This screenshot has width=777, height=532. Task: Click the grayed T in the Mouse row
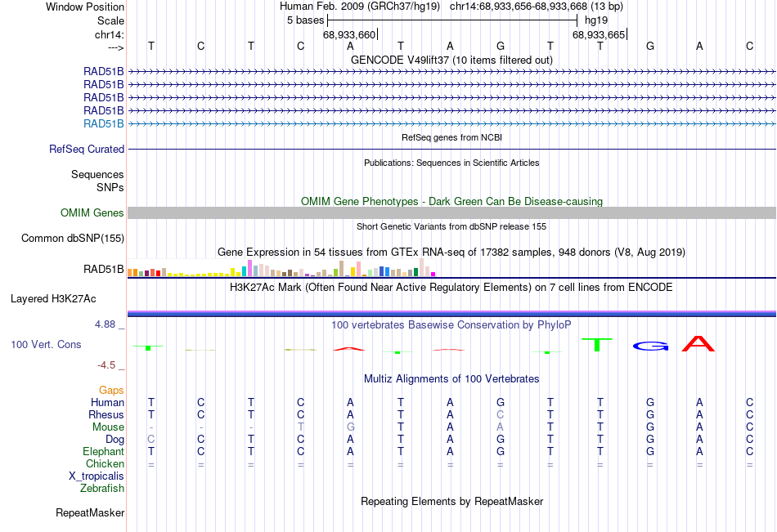click(x=300, y=427)
